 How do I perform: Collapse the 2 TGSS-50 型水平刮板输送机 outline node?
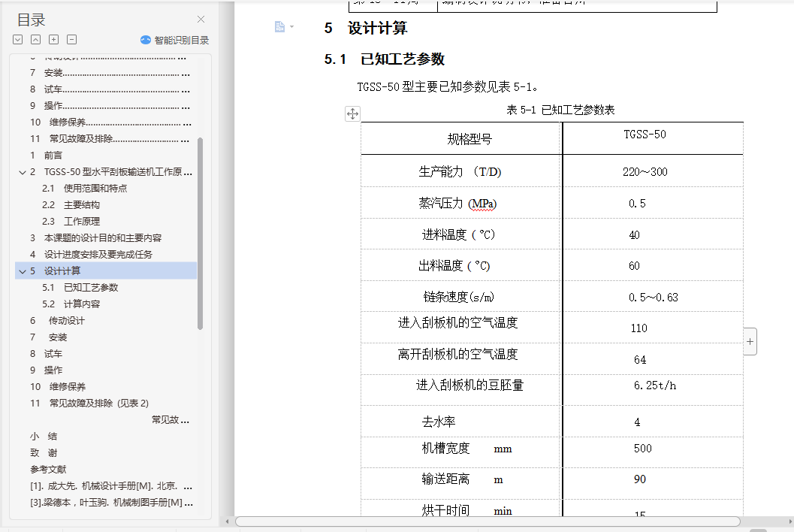point(23,173)
